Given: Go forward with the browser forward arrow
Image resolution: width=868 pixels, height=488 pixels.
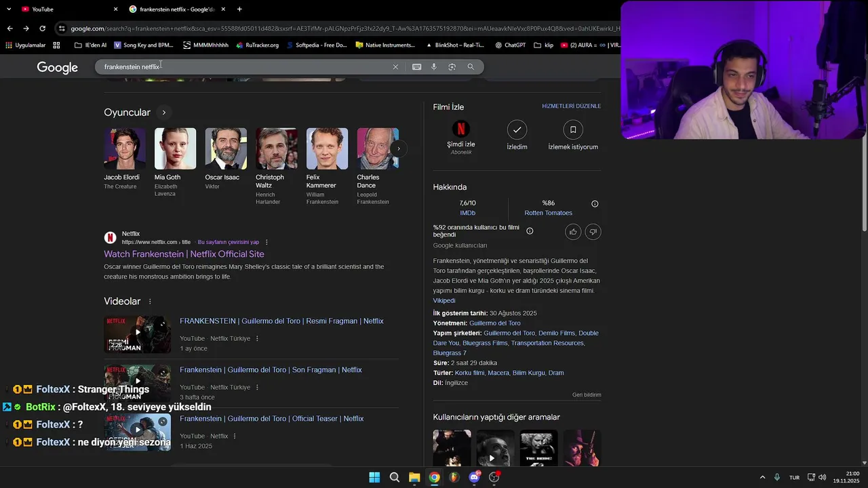Looking at the screenshot, I should point(26,28).
